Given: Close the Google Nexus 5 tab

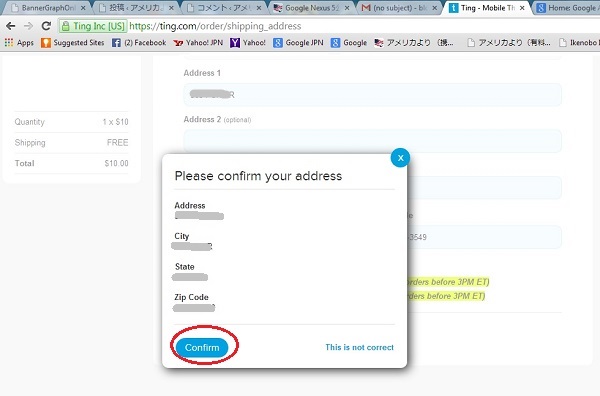Looking at the screenshot, I should [x=347, y=8].
